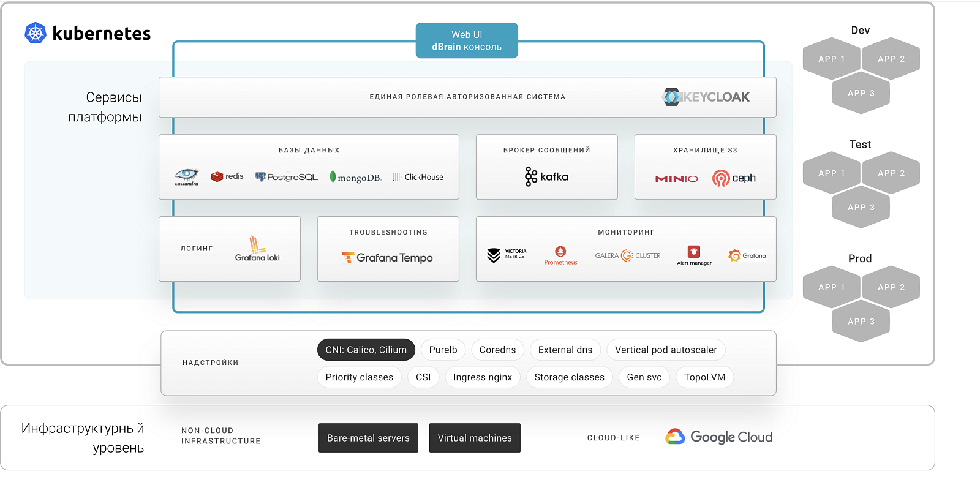Click the APP 3 hexagon under Dev

click(x=861, y=93)
